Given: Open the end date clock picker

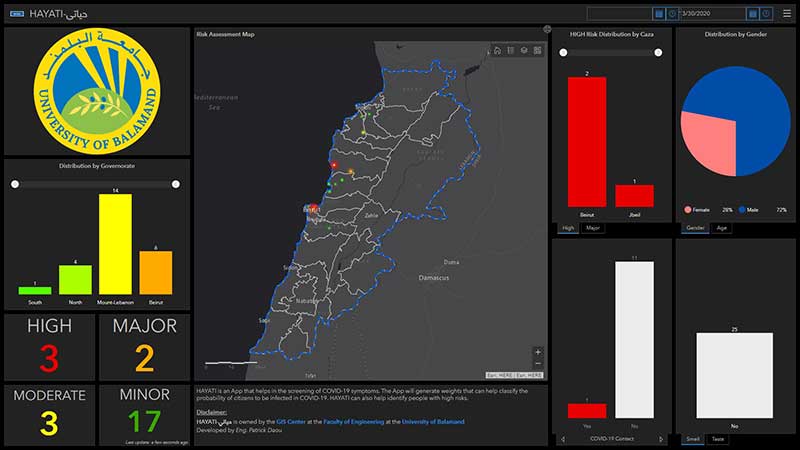Looking at the screenshot, I should [x=767, y=14].
